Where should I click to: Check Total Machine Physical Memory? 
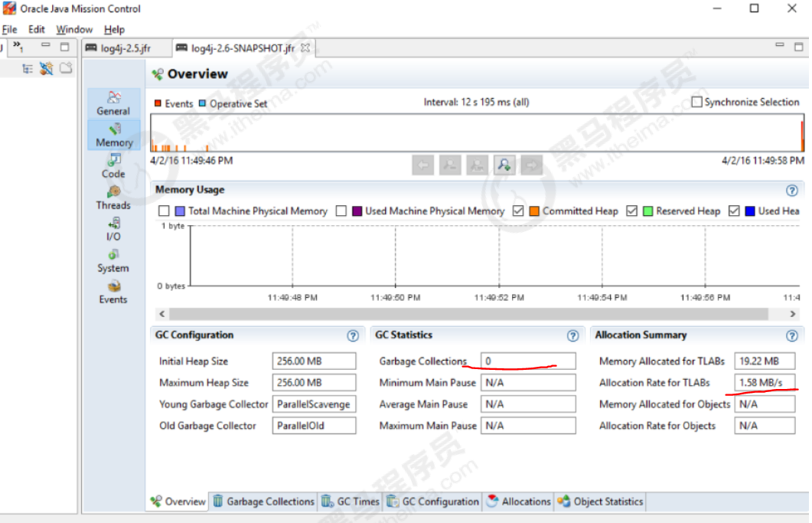[x=165, y=211]
